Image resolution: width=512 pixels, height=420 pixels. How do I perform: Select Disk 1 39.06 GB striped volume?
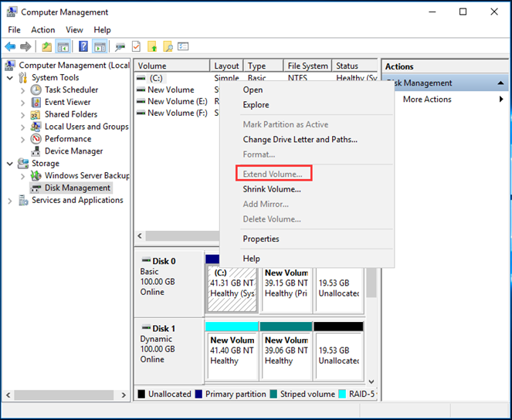pyautogui.click(x=286, y=356)
